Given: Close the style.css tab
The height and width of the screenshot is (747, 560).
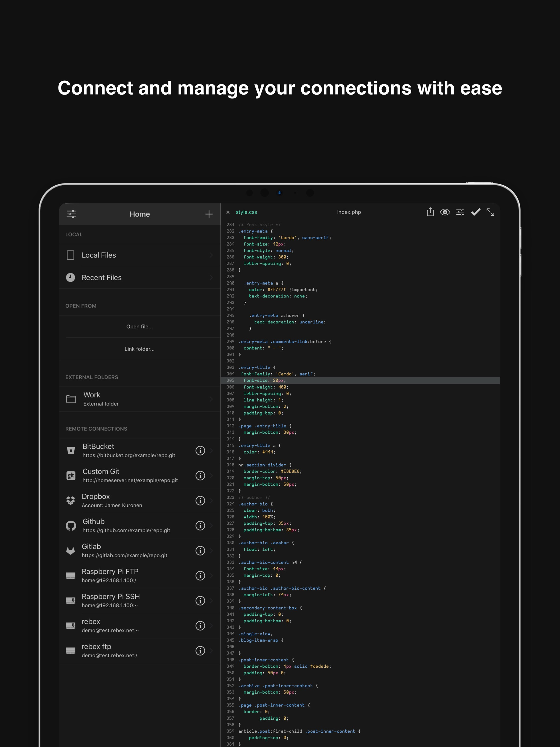Looking at the screenshot, I should 228,212.
